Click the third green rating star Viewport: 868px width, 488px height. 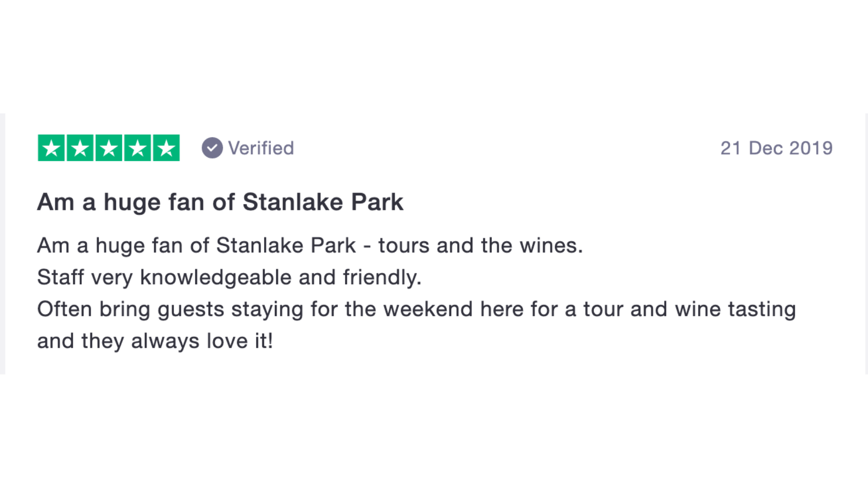click(109, 148)
